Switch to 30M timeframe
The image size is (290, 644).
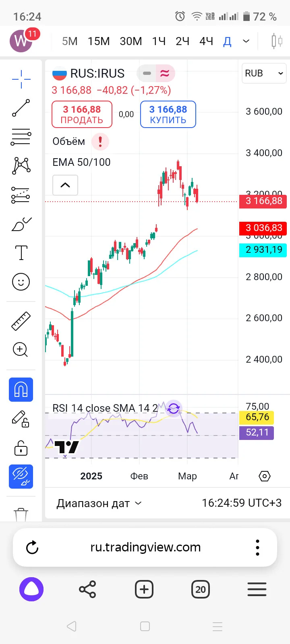pos(131,41)
